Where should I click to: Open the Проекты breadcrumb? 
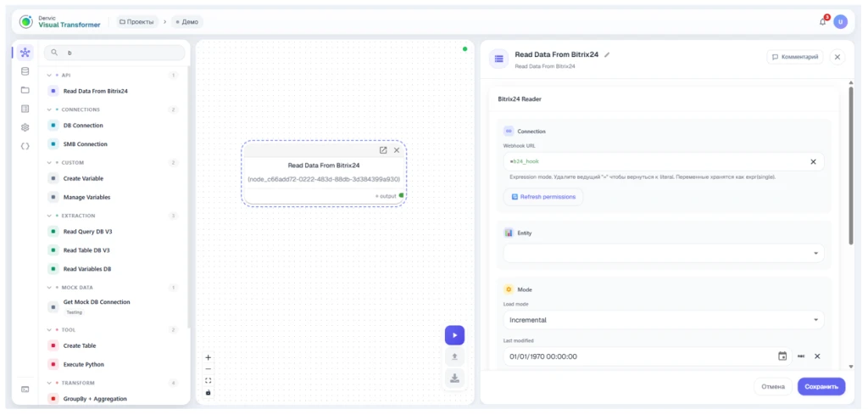[x=136, y=21]
